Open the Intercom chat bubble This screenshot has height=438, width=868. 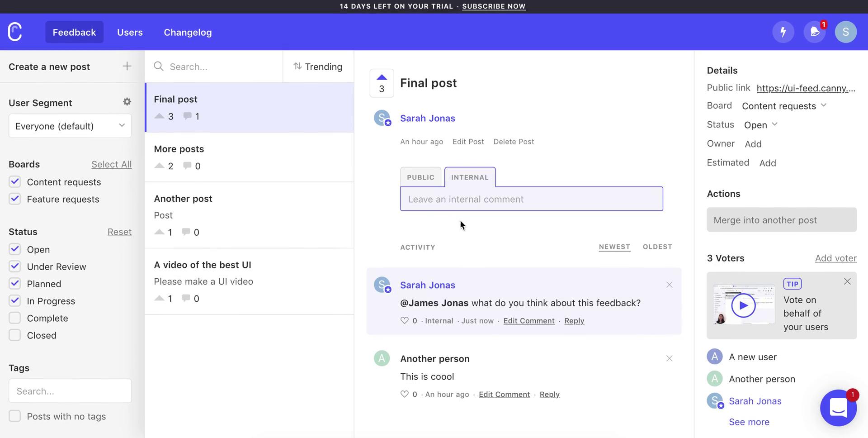(x=839, y=408)
